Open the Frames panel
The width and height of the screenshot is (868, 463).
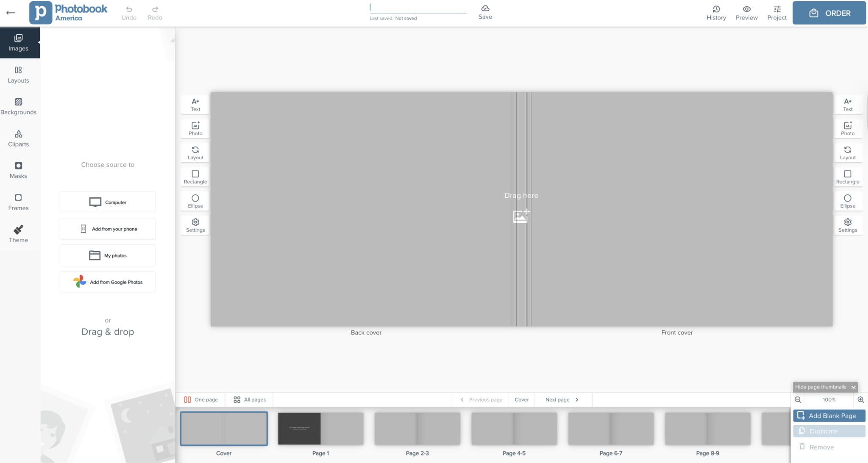pyautogui.click(x=18, y=202)
